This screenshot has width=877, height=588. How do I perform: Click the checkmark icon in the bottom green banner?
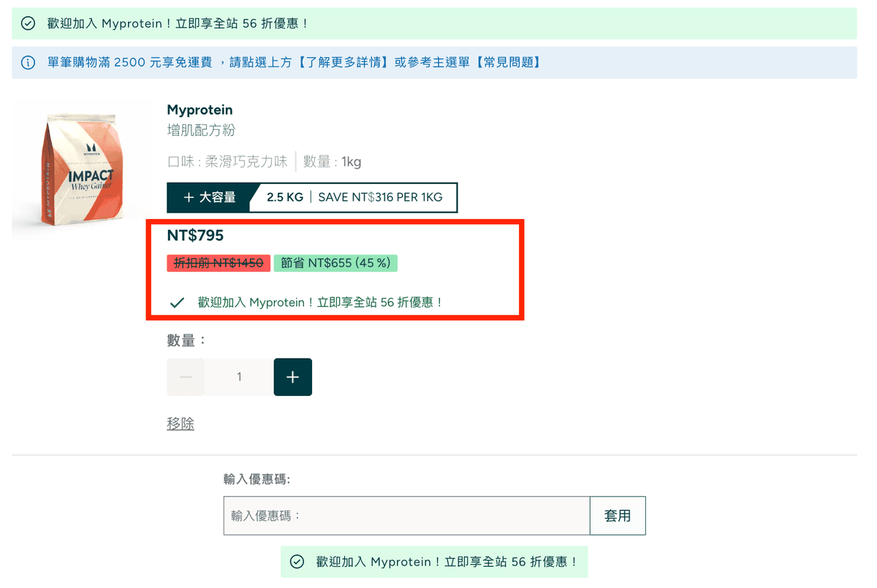point(297,562)
